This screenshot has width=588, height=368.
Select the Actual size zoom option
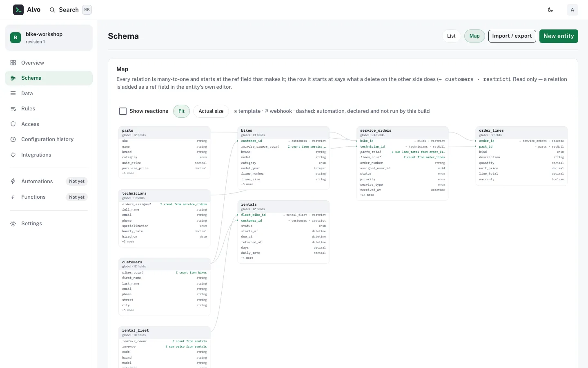point(211,111)
